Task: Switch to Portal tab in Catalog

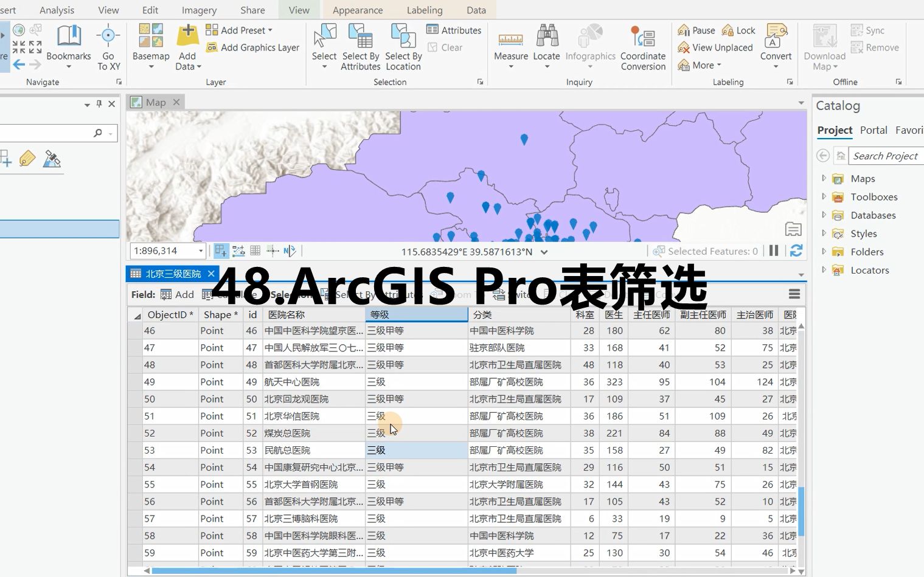Action: [x=874, y=130]
